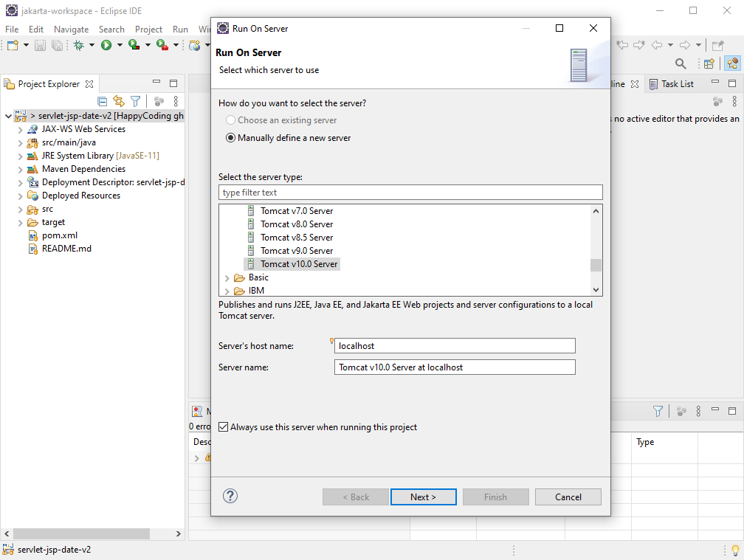Click the 'type filter text' input field
Screen dimensions: 744x560
(410, 193)
